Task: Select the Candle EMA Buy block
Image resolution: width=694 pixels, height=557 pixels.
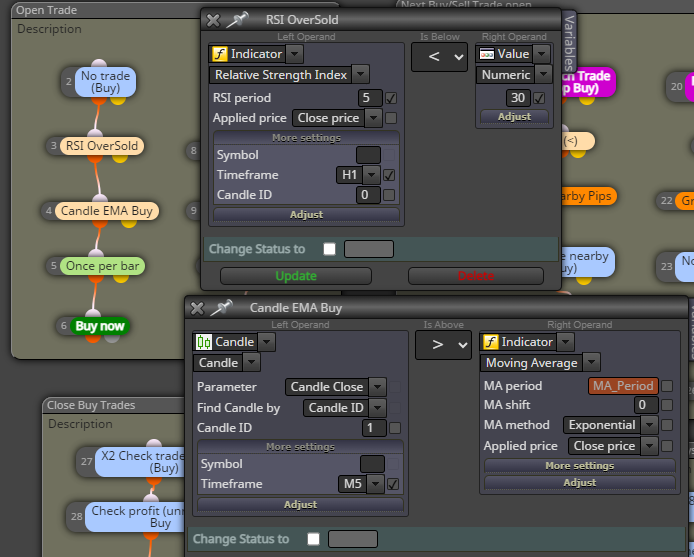Action: (107, 211)
